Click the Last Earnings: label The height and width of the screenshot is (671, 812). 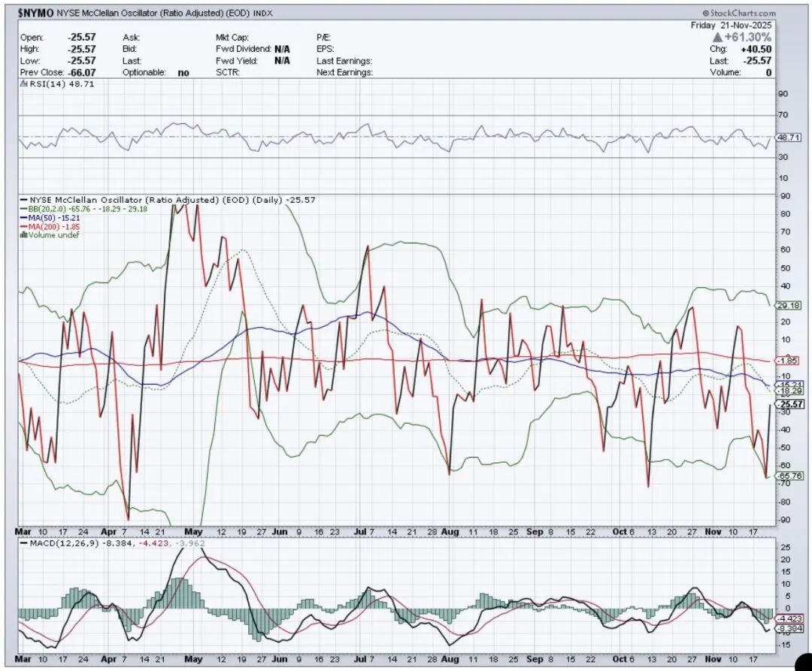[x=344, y=61]
